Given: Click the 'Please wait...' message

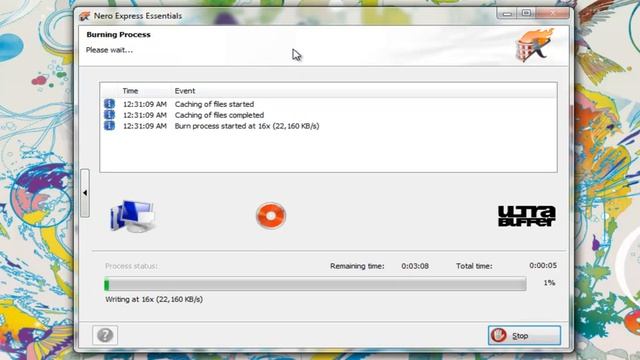Looking at the screenshot, I should coord(109,50).
